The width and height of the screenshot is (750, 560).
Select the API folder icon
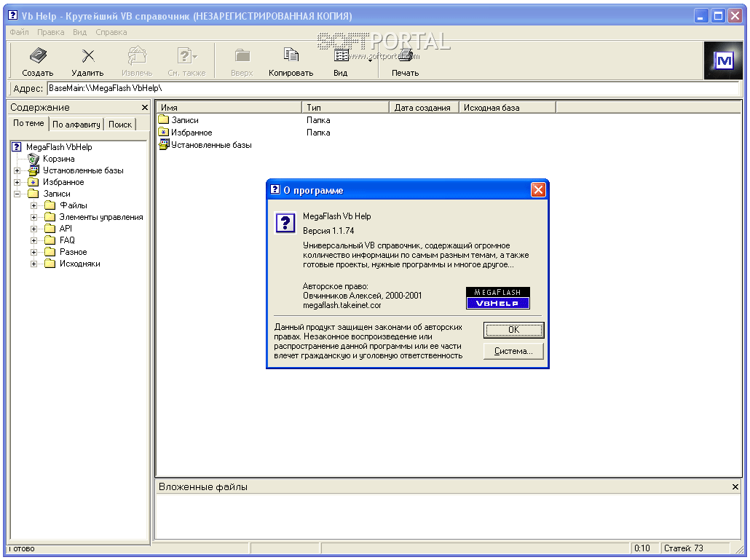tap(50, 229)
